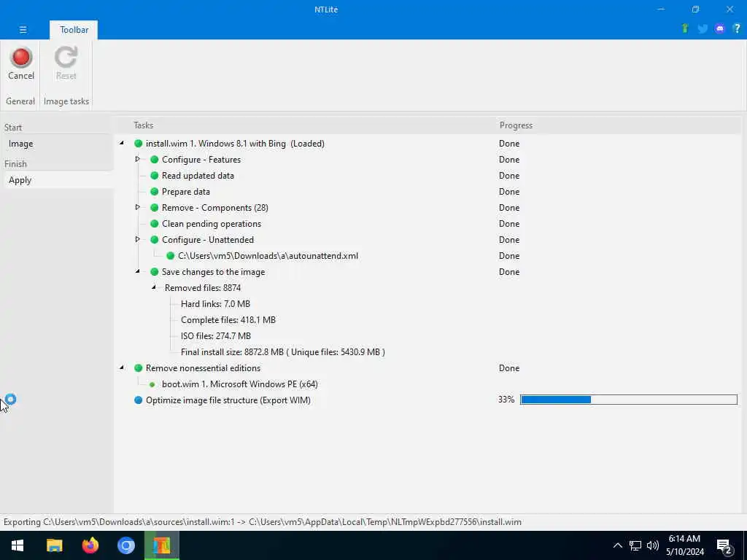Click green dot beside autounattend.xml path
Screen dimensions: 747x560
[171, 256]
